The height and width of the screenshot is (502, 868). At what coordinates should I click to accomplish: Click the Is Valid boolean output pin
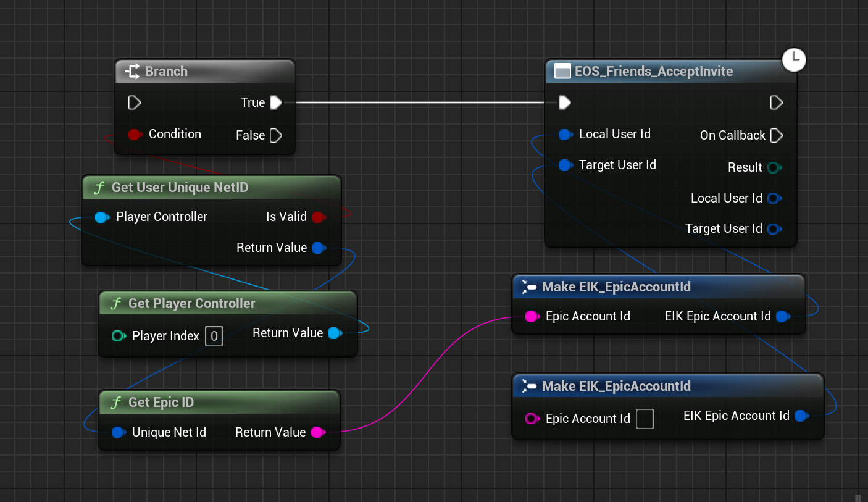318,217
